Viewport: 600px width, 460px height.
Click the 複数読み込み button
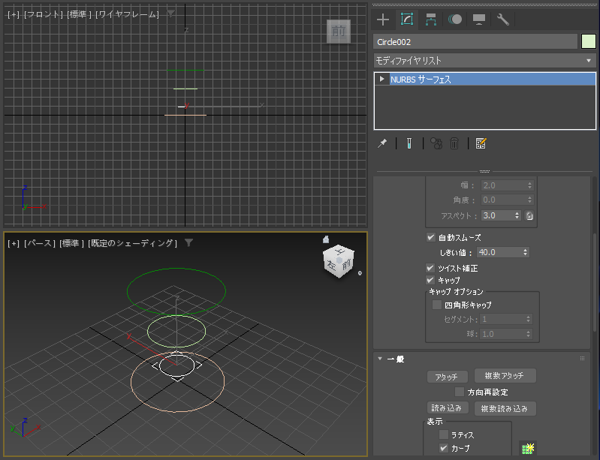pyautogui.click(x=505, y=409)
